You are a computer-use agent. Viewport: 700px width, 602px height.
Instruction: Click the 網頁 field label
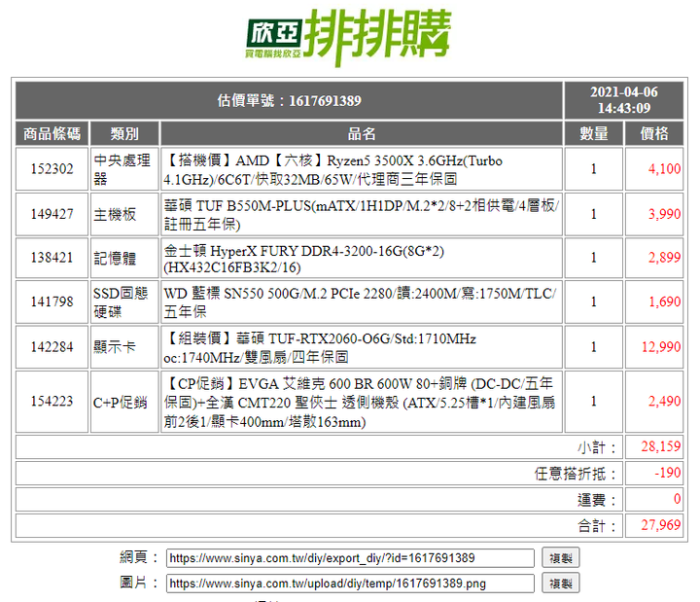139,557
